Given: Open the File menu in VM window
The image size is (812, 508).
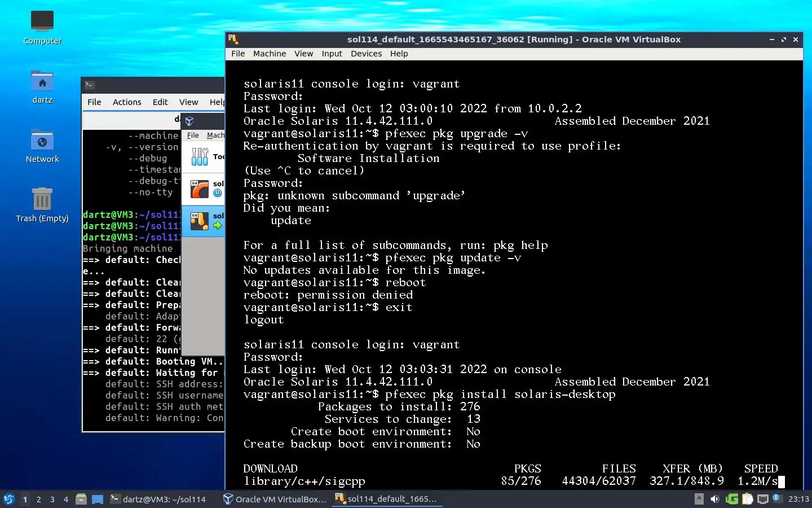Looking at the screenshot, I should [x=238, y=54].
